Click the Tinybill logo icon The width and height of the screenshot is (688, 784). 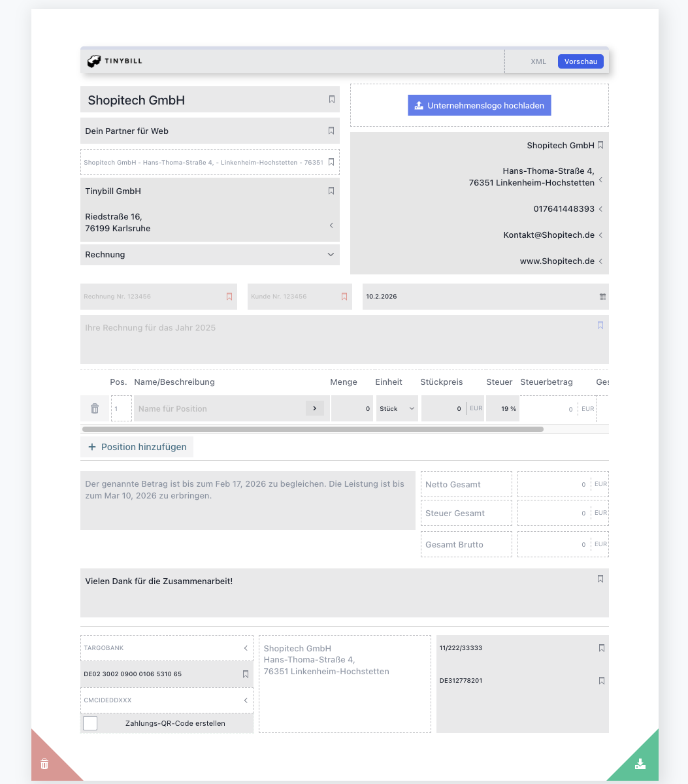(x=95, y=61)
